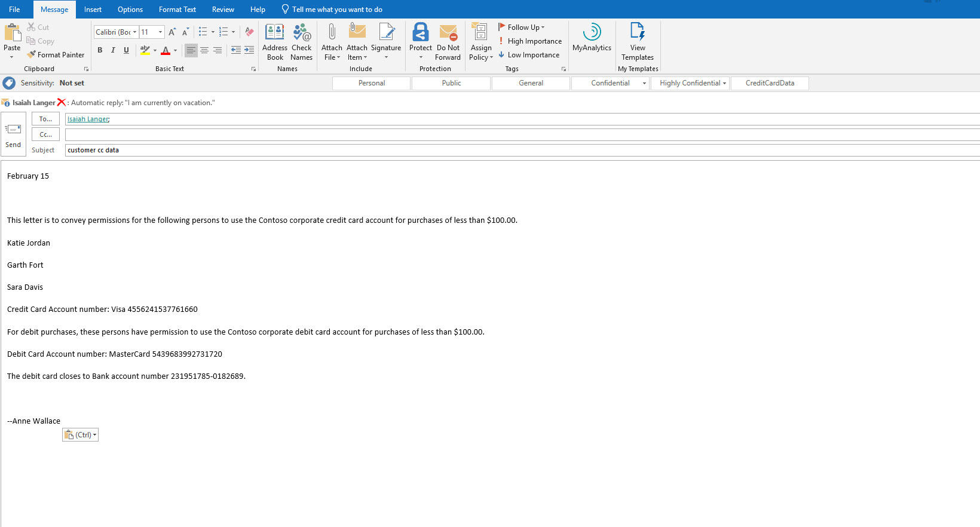Screen dimensions: 980x527
Task: Set sensitivity label to Personal
Action: point(371,83)
